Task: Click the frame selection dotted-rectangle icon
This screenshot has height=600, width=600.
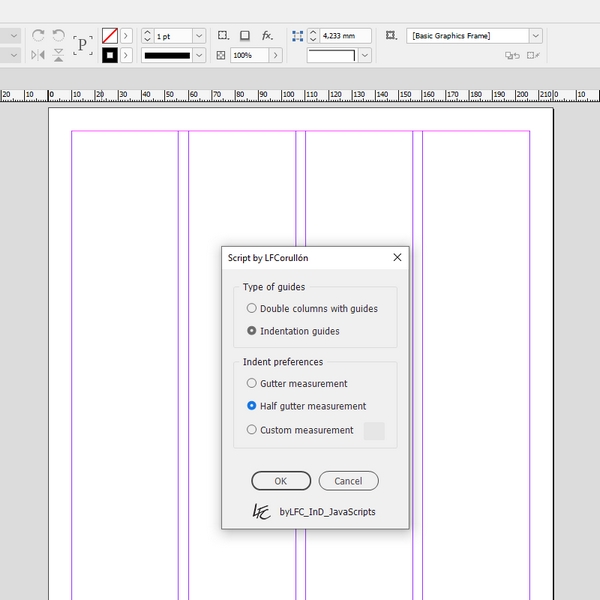Action: 223,36
